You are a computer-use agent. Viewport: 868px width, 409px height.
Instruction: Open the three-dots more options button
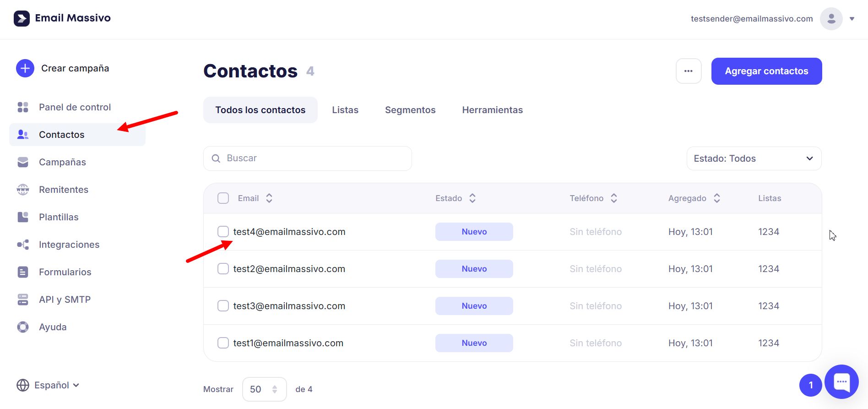689,71
